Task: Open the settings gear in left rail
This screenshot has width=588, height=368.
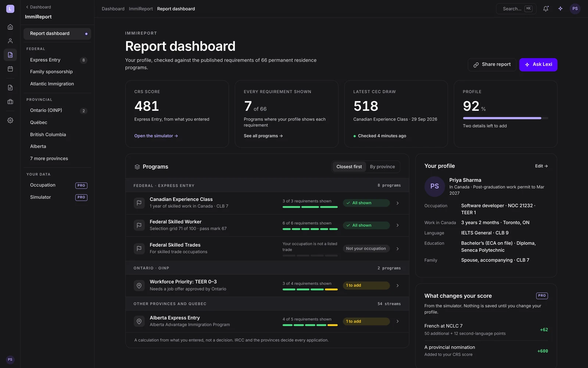Action: click(x=10, y=120)
